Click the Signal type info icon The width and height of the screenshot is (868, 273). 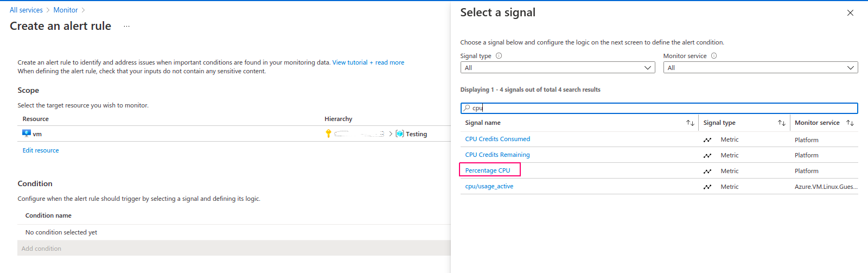pos(499,56)
